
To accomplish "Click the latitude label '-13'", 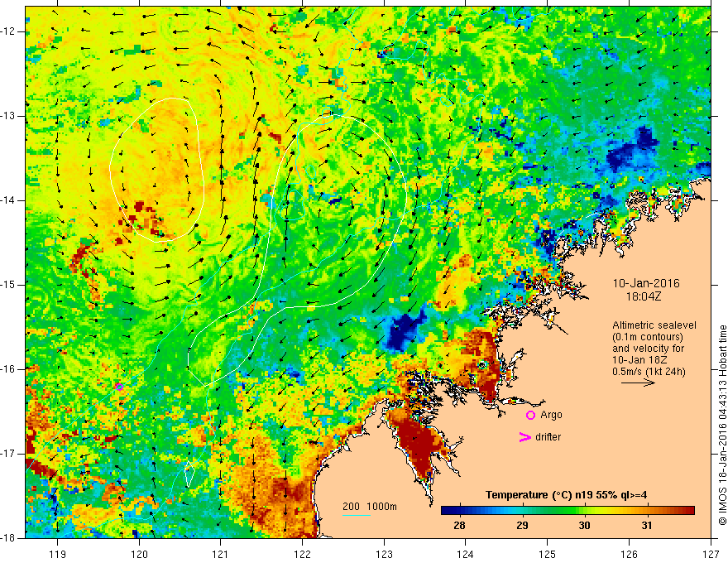I will 9,116.
